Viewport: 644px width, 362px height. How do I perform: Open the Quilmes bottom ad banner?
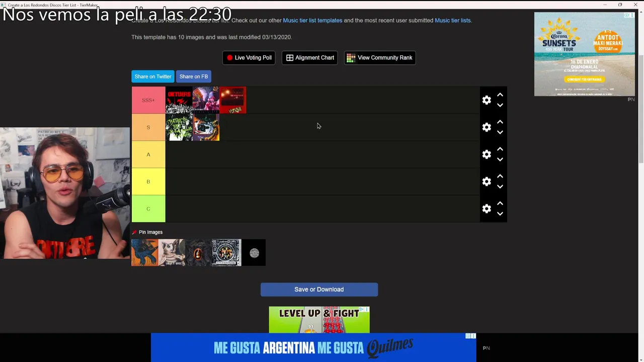coord(313,347)
